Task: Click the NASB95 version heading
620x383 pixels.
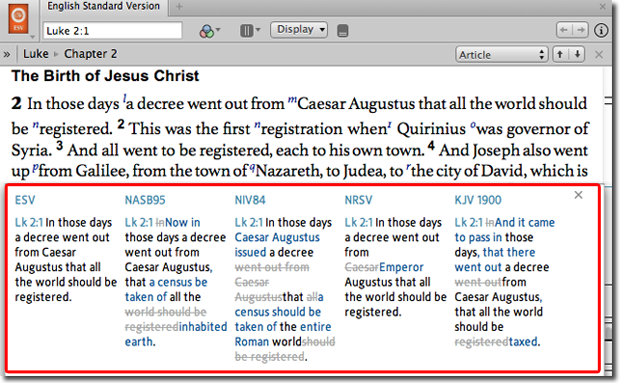Action: pyautogui.click(x=145, y=200)
